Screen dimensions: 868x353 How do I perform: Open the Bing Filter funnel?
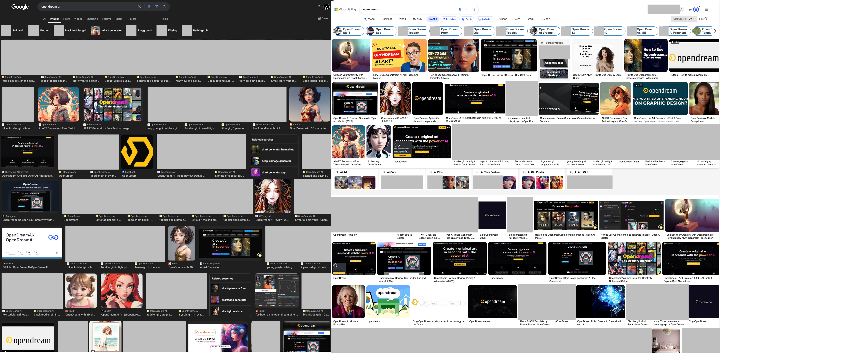coord(704,19)
